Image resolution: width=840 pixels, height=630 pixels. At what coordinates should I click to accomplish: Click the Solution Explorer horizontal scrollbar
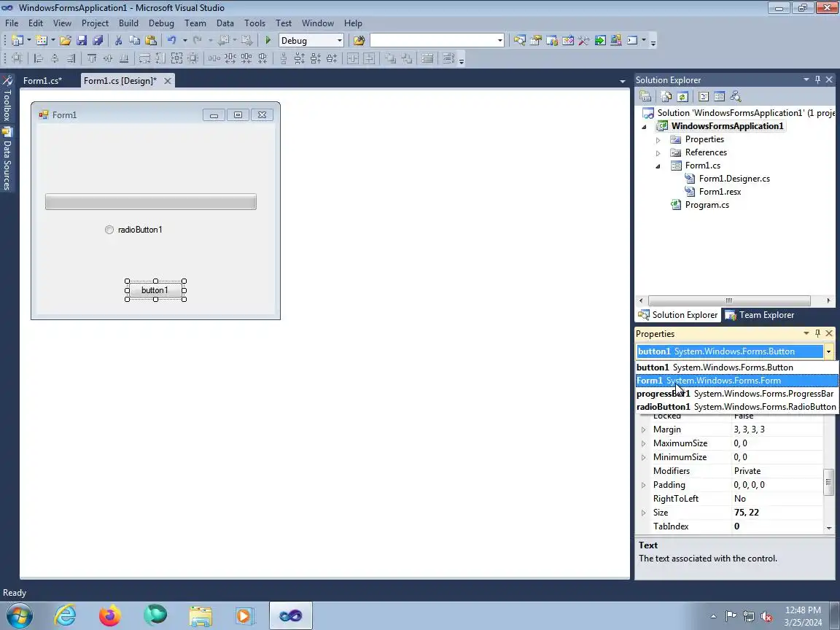(x=729, y=300)
